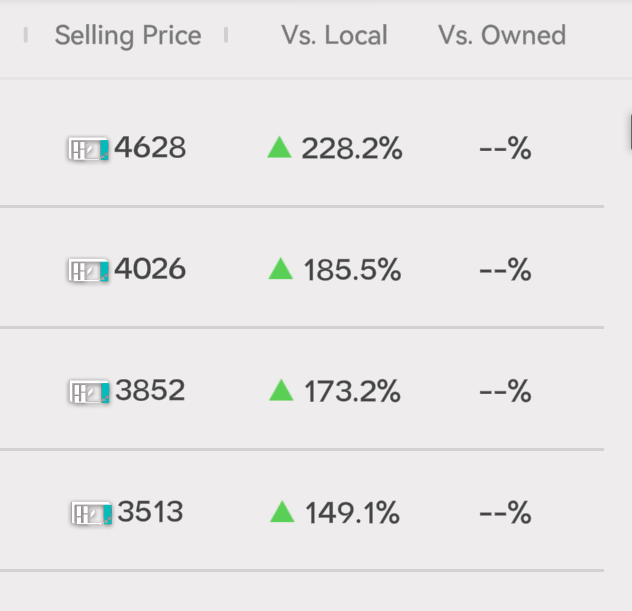Screen dimensions: 632x611
Task: Click the currency icon beside price 4628
Action: pyautogui.click(x=88, y=150)
